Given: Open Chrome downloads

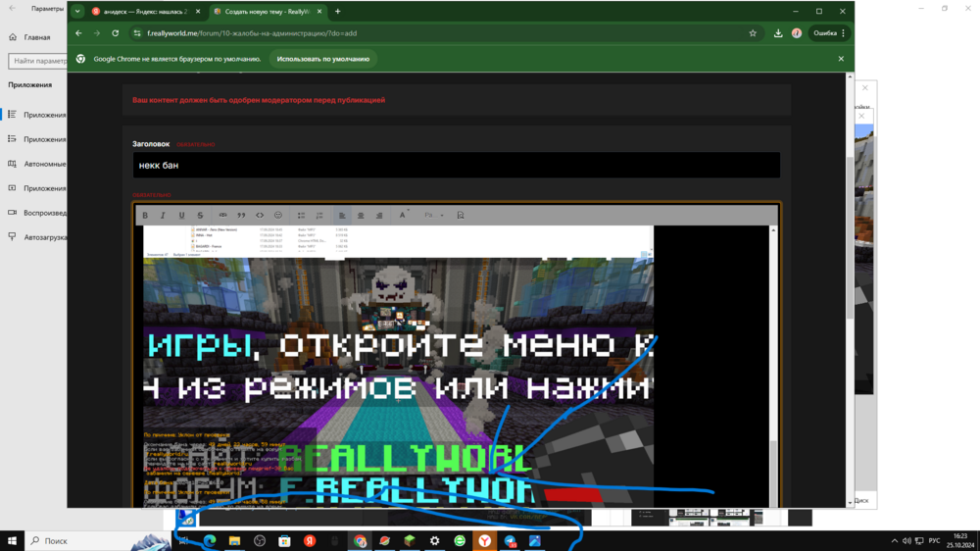Looking at the screenshot, I should point(778,33).
